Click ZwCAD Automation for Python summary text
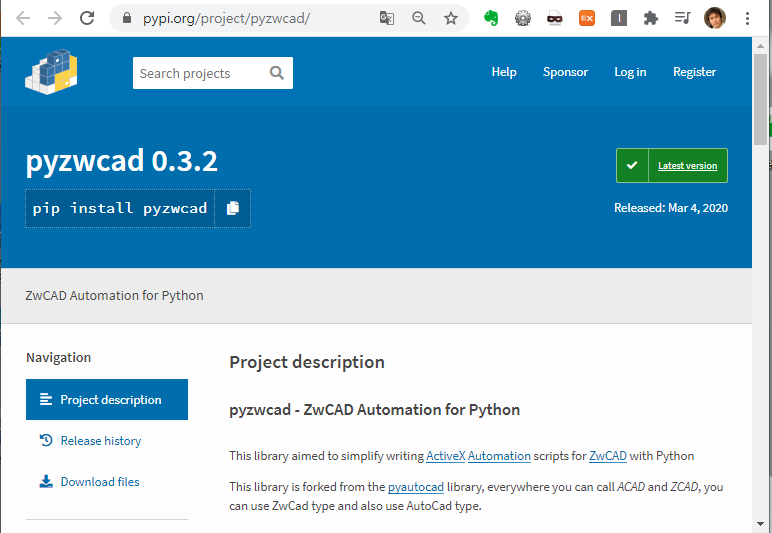 tap(114, 295)
